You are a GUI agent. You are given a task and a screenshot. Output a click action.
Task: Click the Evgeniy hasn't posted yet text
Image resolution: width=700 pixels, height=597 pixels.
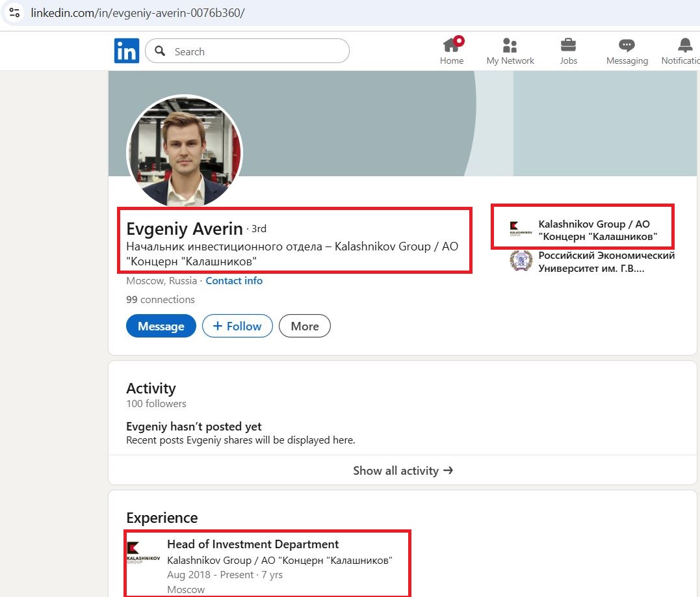pyautogui.click(x=194, y=427)
